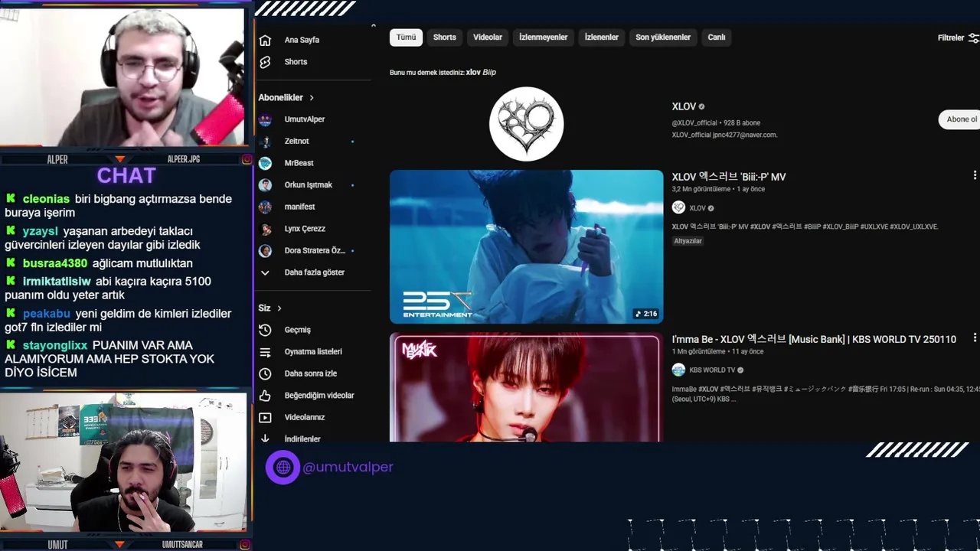Open three-dot menu of I'mma Be video
Image resolution: width=980 pixels, height=551 pixels.
pos(974,337)
